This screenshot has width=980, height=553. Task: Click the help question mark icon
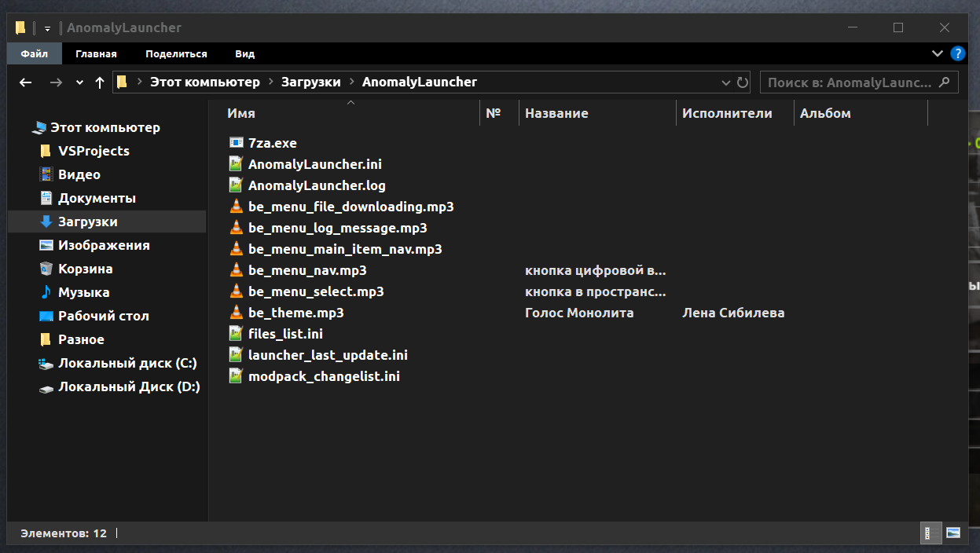coord(957,53)
